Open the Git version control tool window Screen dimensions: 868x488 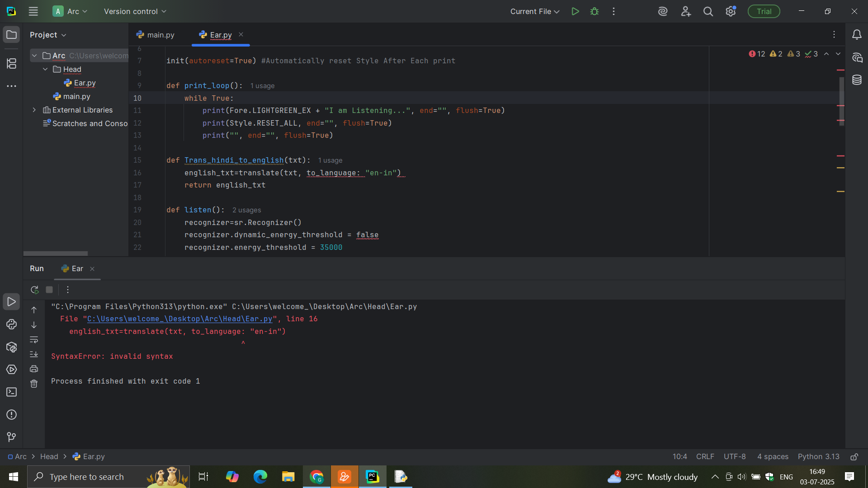pos(11,436)
